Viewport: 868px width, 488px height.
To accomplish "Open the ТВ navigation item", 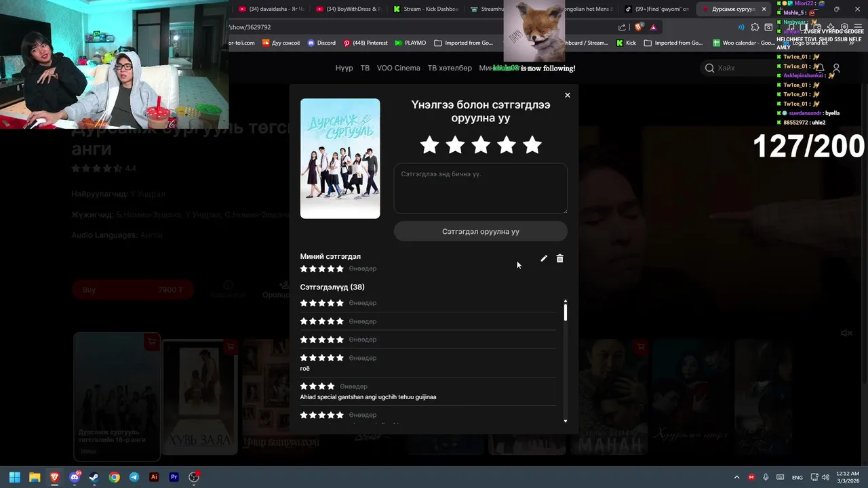I will [x=365, y=68].
